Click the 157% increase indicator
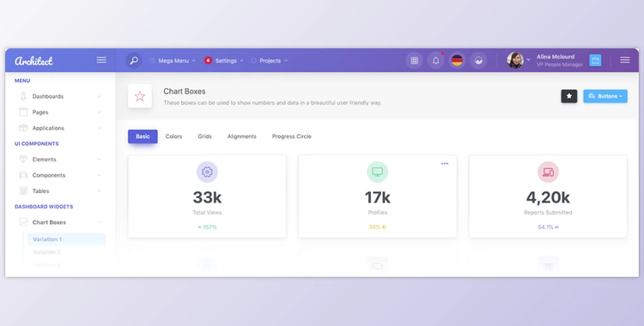Viewport: 644px width, 326px height. [x=207, y=227]
